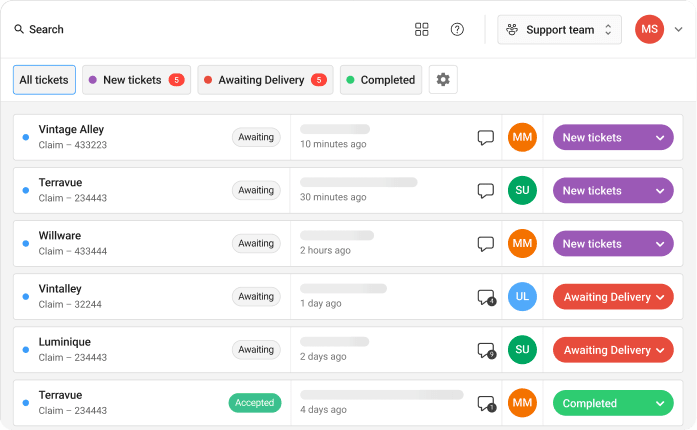
Task: Open the Support team switcher
Action: [x=559, y=30]
